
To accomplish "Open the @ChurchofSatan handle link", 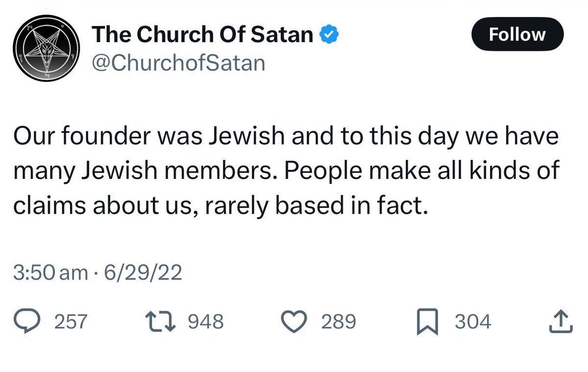I will [178, 63].
